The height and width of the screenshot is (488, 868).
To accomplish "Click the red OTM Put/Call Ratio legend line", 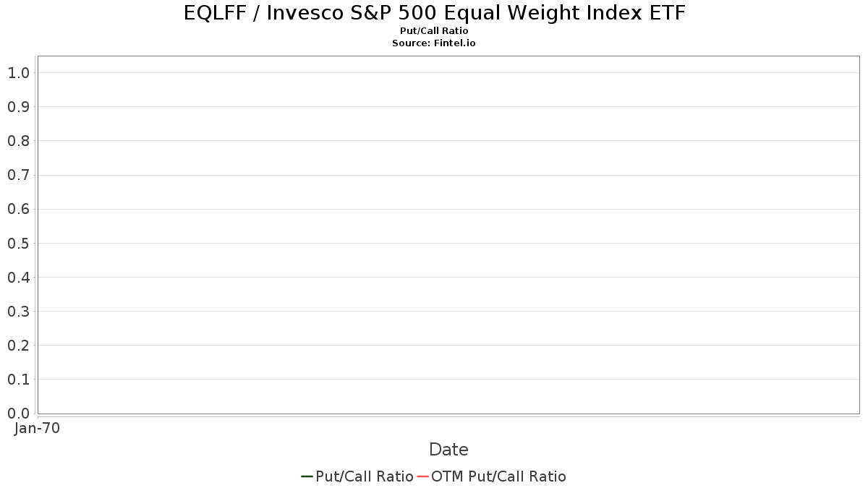I will pos(423,476).
